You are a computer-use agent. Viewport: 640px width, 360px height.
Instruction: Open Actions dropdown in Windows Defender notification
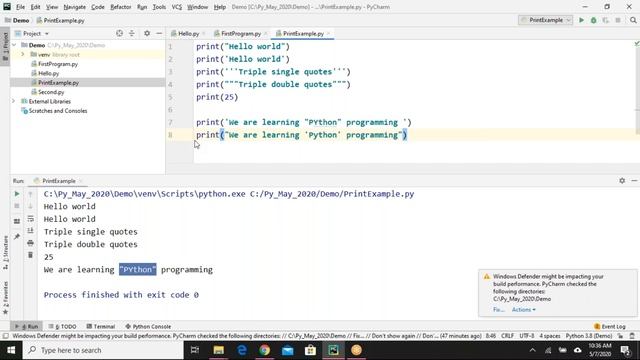(524, 310)
